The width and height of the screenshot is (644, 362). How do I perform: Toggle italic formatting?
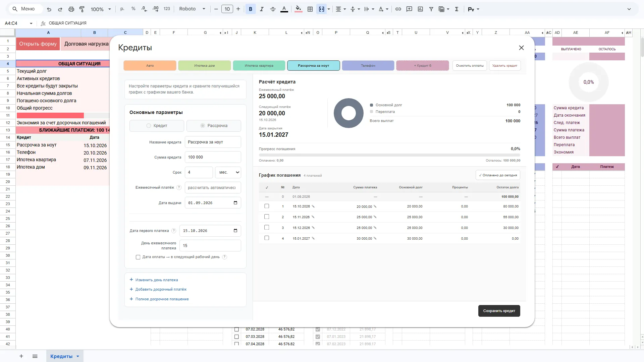[262, 9]
